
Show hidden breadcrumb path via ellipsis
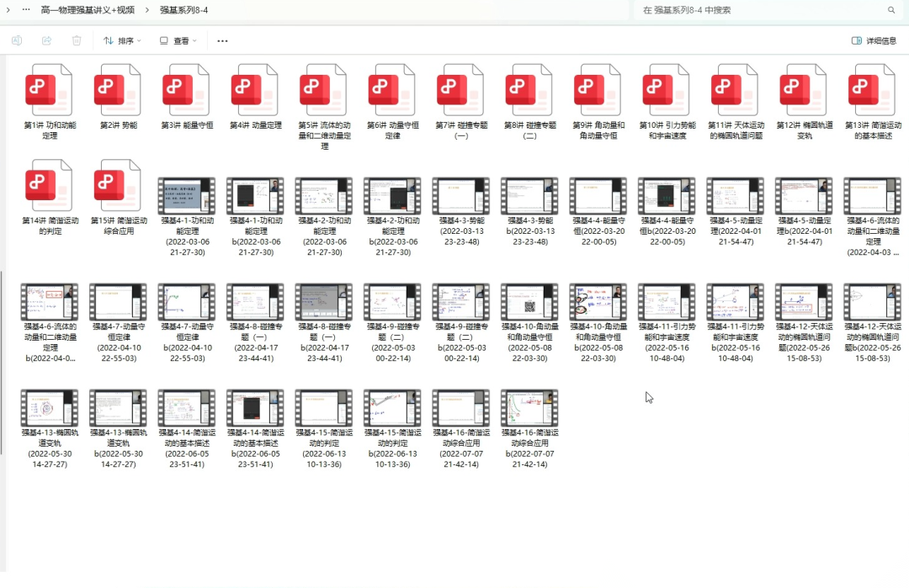[26, 10]
